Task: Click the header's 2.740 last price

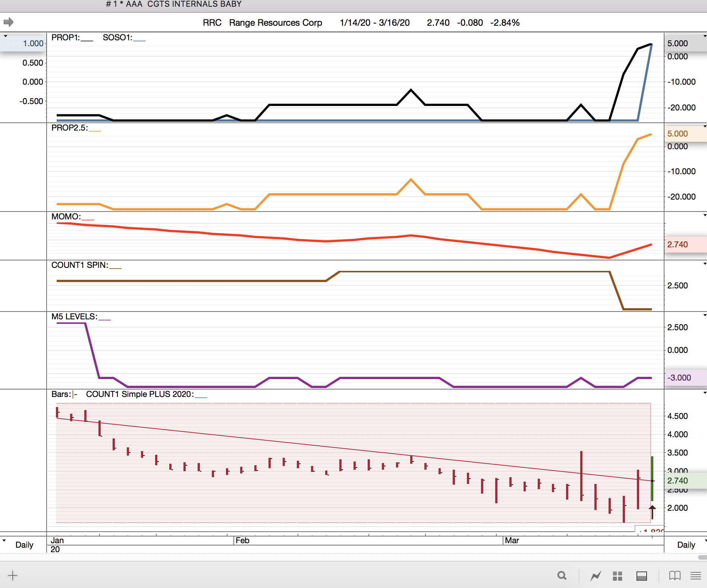Action: 438,23
